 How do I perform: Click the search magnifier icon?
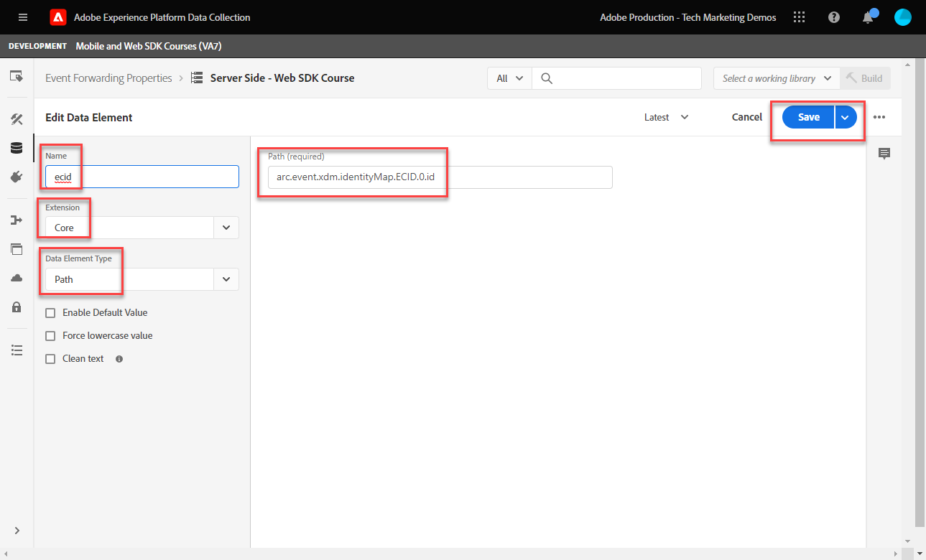tap(547, 78)
